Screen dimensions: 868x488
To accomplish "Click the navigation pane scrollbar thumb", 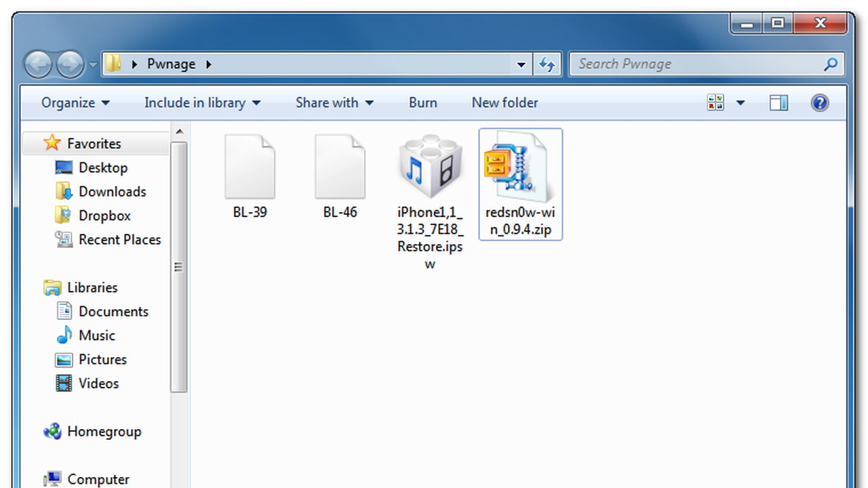I will pyautogui.click(x=179, y=267).
